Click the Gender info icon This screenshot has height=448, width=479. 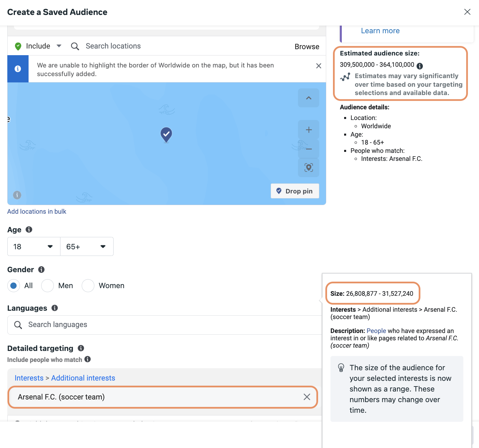point(42,270)
